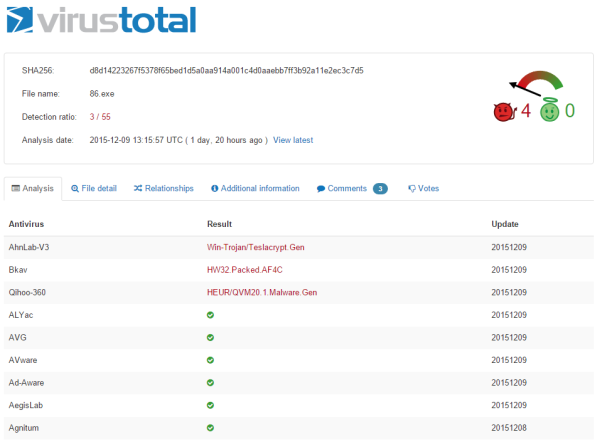
Task: Click the thumbs-down Votes icon
Action: tap(412, 189)
